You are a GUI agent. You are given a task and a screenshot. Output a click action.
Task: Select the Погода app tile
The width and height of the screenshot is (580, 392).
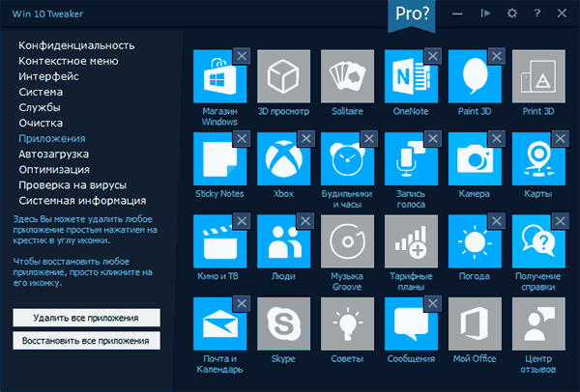pyautogui.click(x=475, y=241)
